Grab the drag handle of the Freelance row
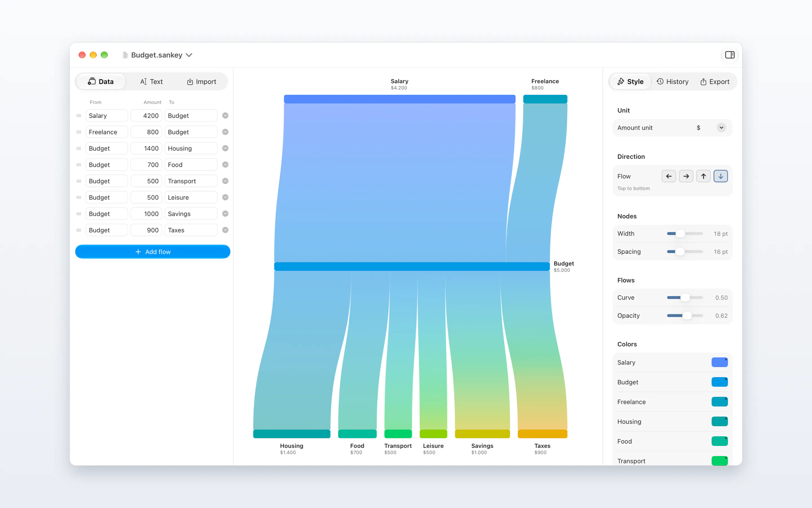This screenshot has height=508, width=812. click(79, 132)
